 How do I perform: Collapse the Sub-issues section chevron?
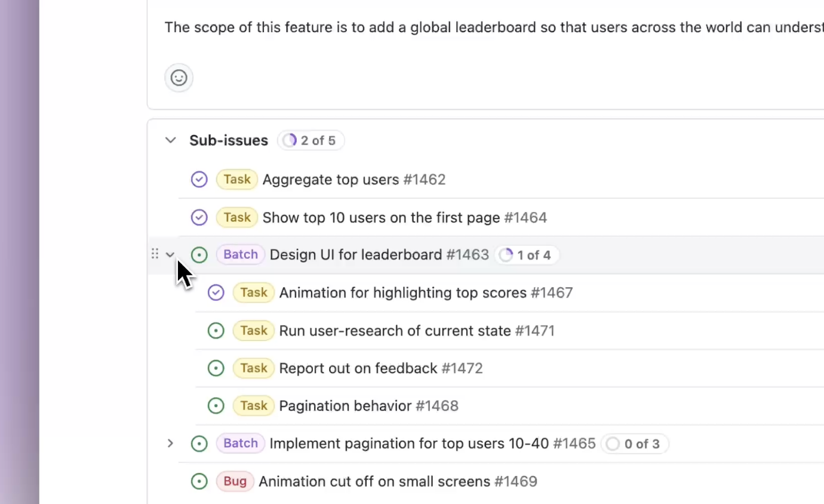point(171,140)
